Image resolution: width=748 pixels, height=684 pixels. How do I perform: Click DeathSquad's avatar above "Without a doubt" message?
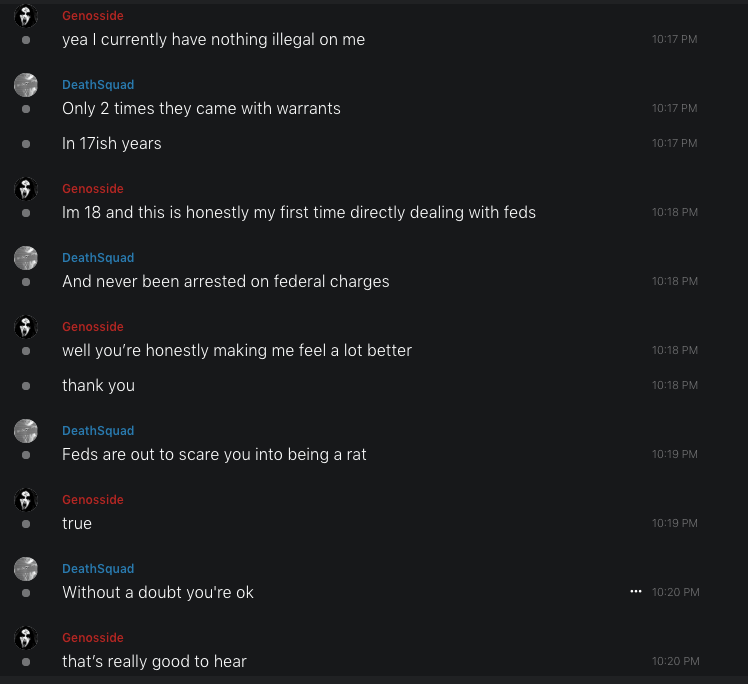tap(26, 569)
